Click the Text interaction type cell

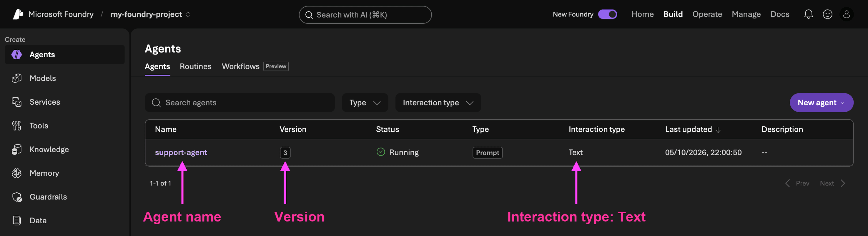tap(575, 153)
